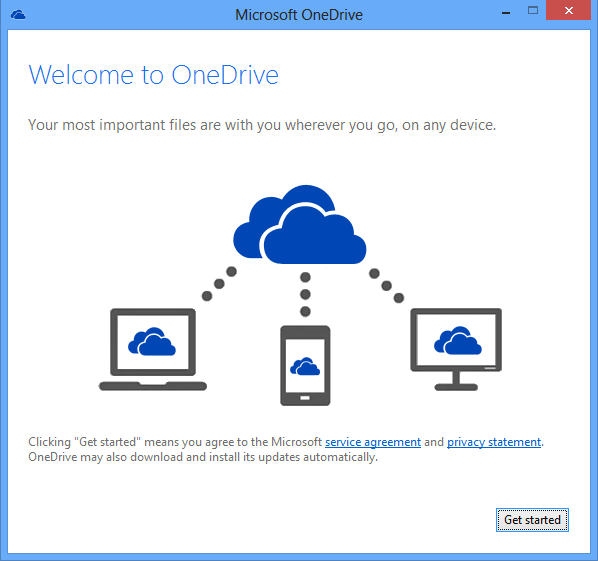Click the phone device illustration
Screen dimensions: 598x561
[x=305, y=365]
